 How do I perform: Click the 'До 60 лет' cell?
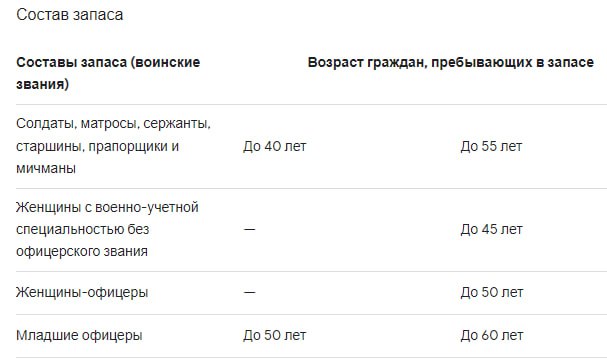[492, 336]
